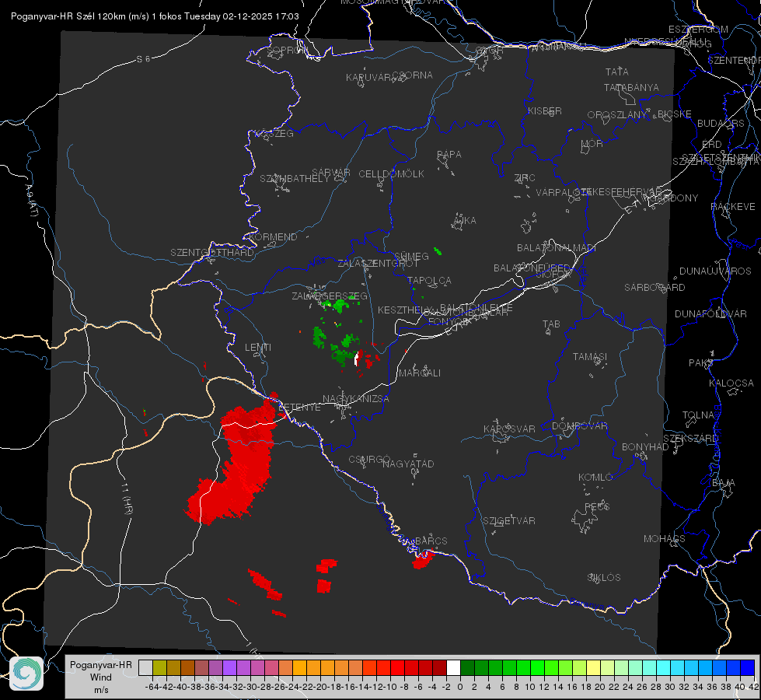The width and height of the screenshot is (761, 700).
Task: Pick the light gray first swatch of the legend
Action: [x=145, y=668]
